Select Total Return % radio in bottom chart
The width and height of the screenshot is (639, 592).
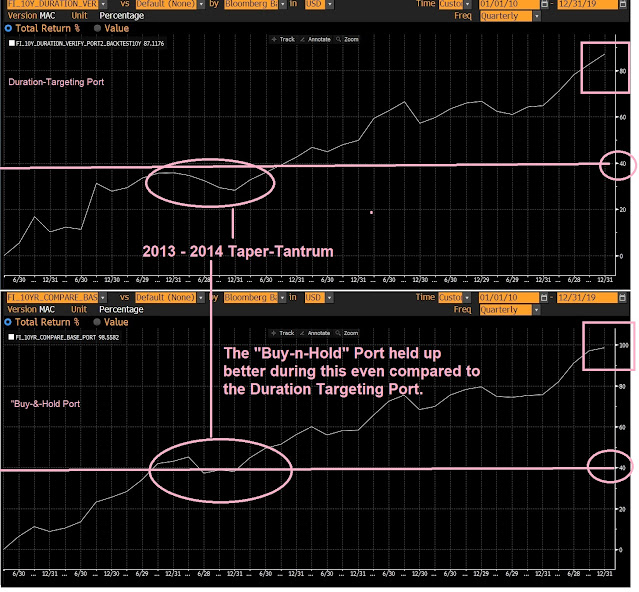coord(8,322)
